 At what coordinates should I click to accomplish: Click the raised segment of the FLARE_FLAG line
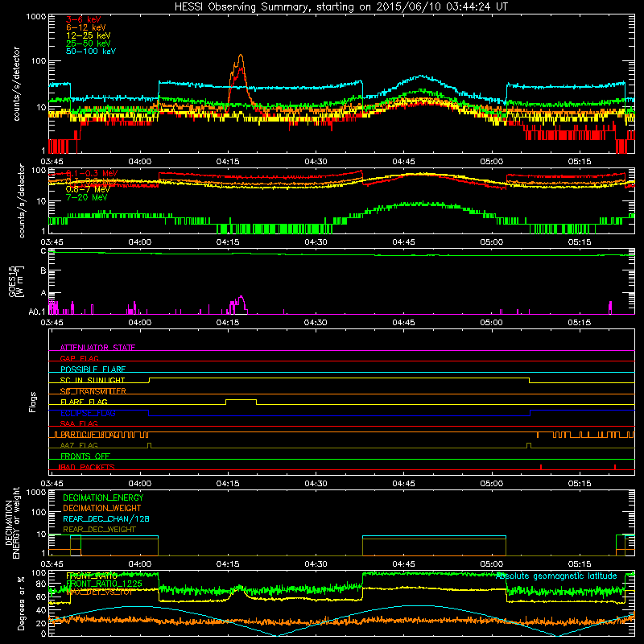click(x=241, y=399)
